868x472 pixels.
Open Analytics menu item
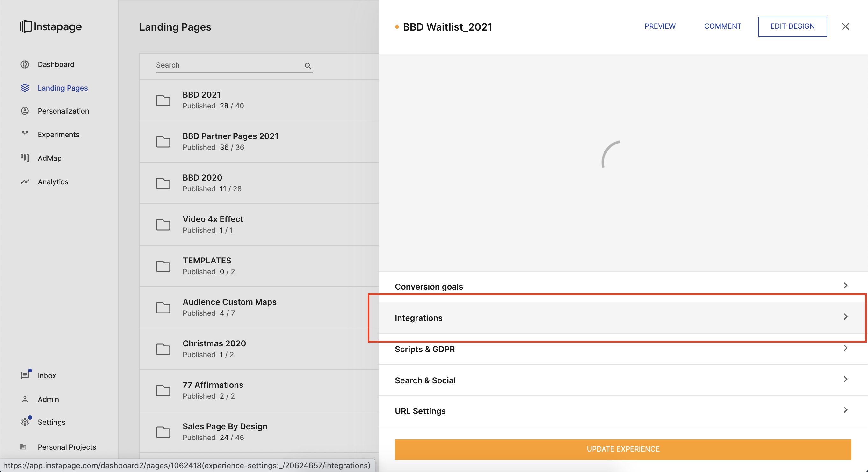53,181
